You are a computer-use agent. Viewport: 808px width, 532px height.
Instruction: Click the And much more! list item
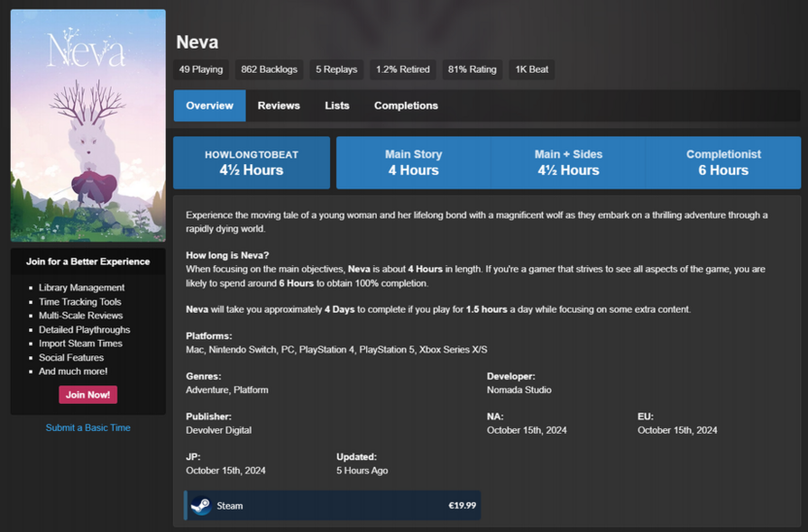[73, 371]
